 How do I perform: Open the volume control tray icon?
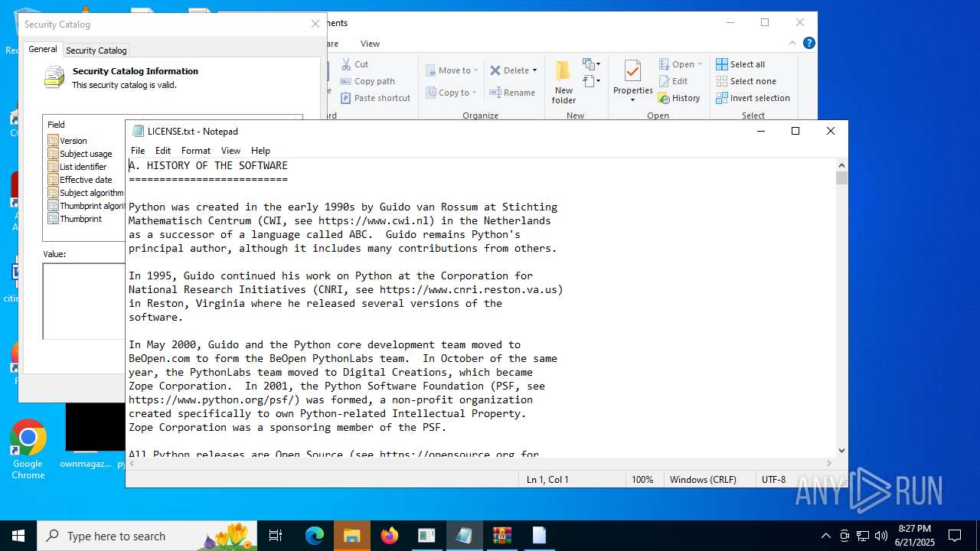point(881,536)
